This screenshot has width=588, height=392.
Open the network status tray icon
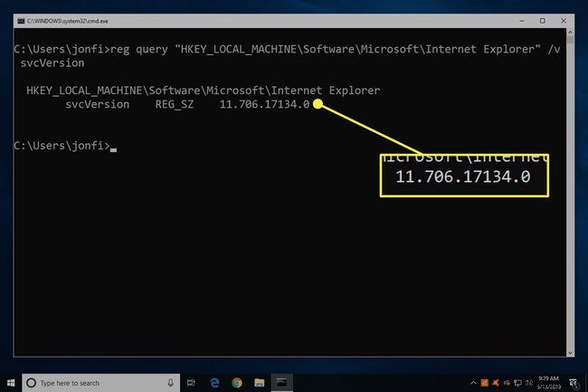click(x=517, y=383)
